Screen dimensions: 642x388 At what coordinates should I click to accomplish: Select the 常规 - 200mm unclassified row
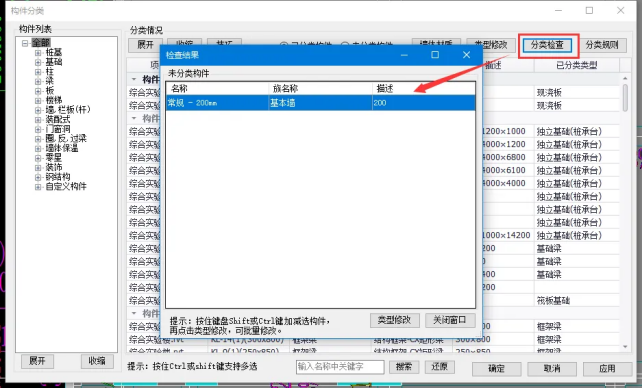[x=321, y=103]
